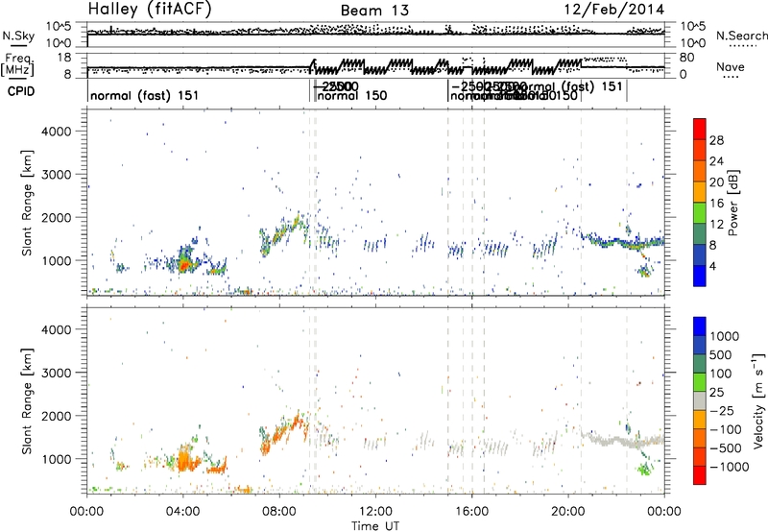This screenshot has height=532, width=768.
Task: Click the 'CPID' row label
Action: (21, 91)
